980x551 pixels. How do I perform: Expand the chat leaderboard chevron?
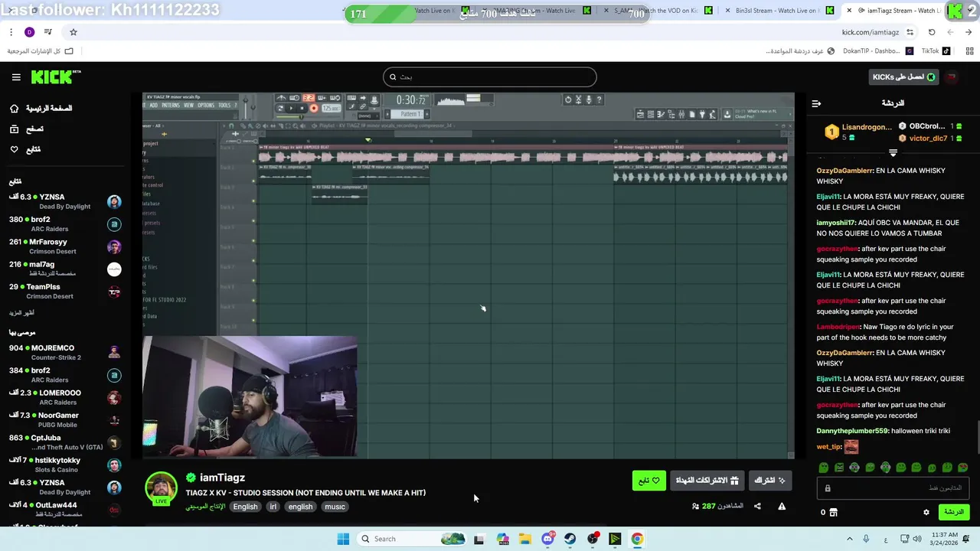893,153
